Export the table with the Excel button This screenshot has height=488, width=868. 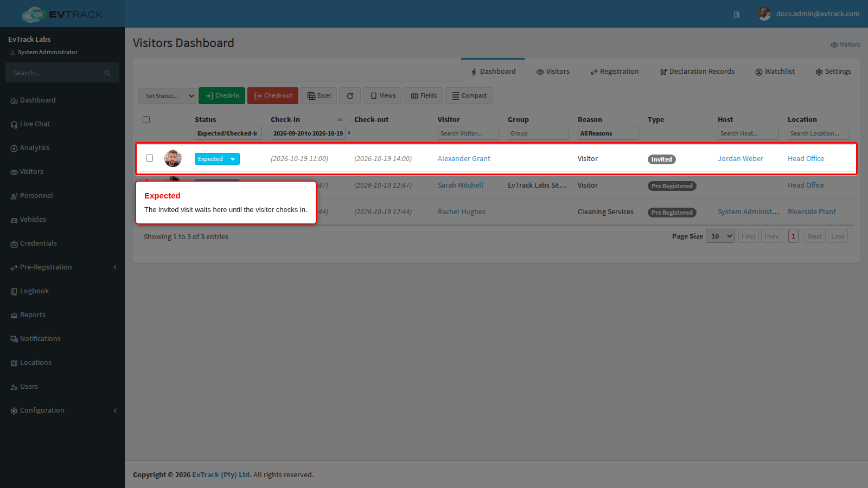click(319, 96)
